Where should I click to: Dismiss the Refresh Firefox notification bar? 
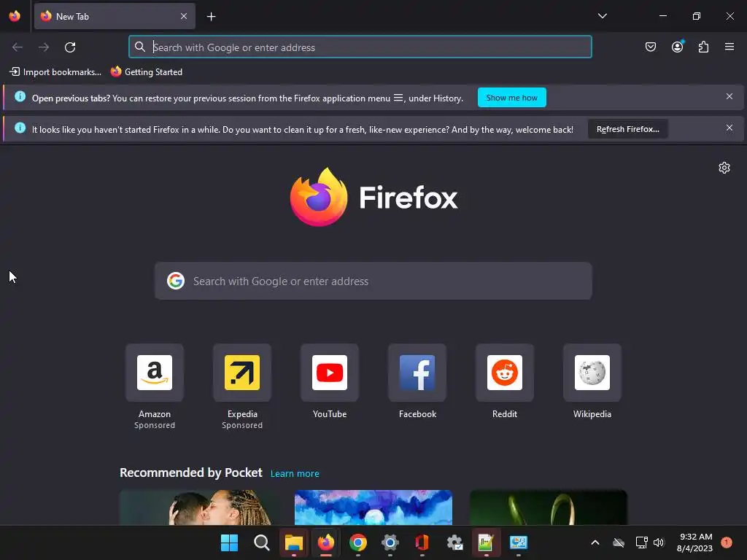coord(729,128)
